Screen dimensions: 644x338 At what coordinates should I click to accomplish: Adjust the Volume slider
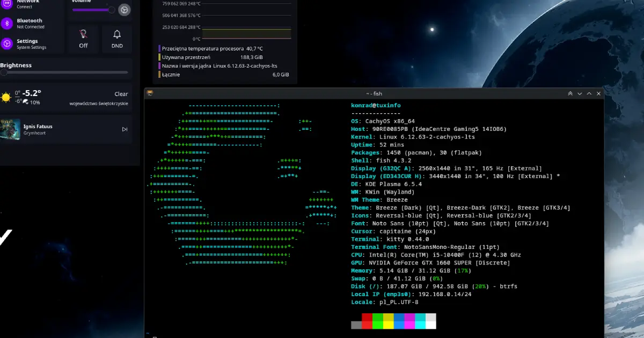pos(93,10)
